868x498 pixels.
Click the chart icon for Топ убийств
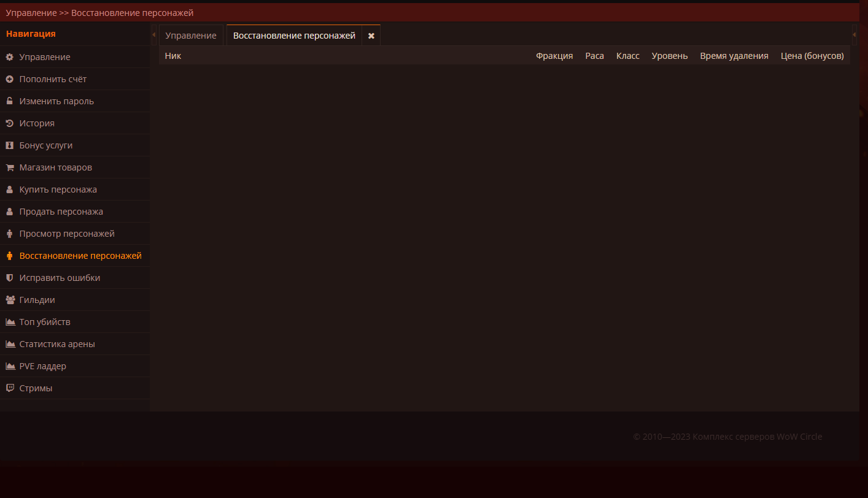tap(10, 322)
